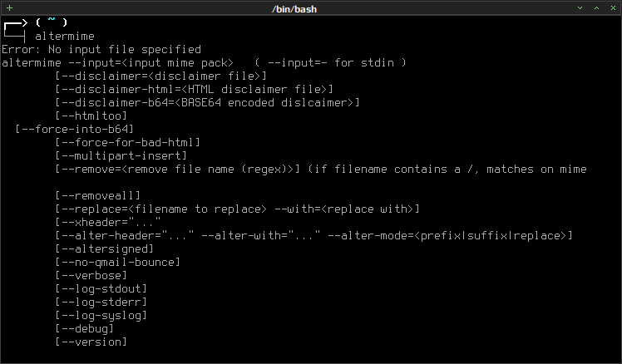Click the down-chevron minimize icon in titlebar
The image size is (622, 364).
[x=580, y=8]
